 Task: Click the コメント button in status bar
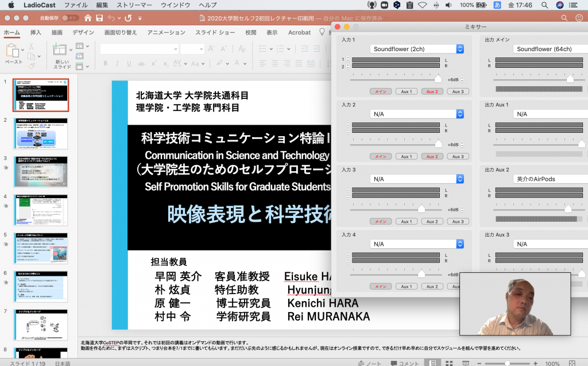point(405,363)
